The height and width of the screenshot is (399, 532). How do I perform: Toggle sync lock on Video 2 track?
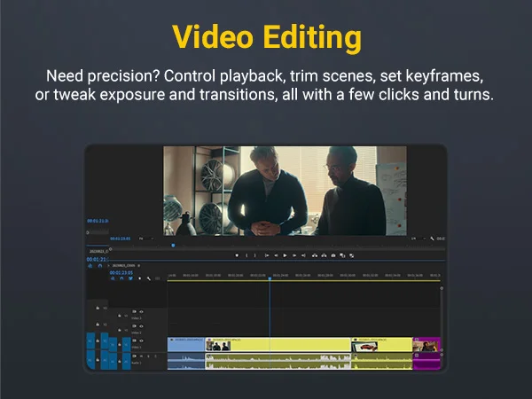coord(135,326)
